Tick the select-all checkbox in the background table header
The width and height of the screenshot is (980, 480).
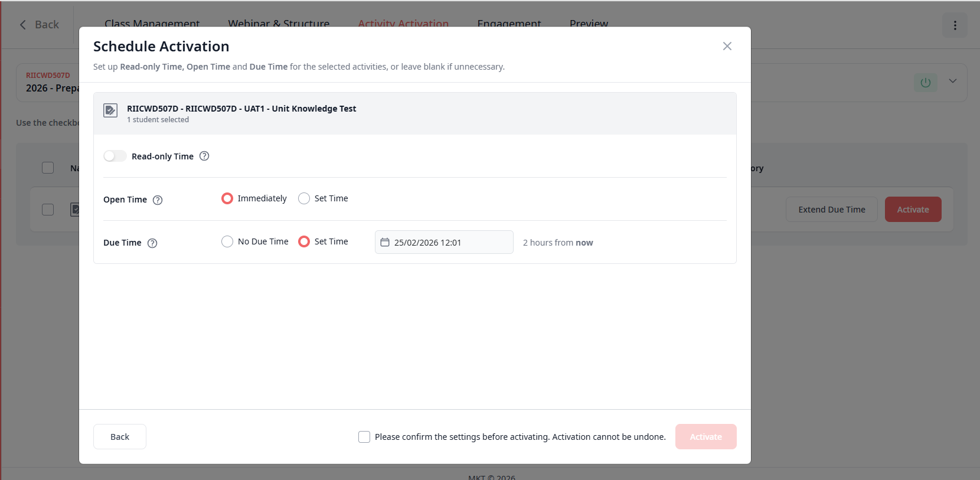coord(48,168)
